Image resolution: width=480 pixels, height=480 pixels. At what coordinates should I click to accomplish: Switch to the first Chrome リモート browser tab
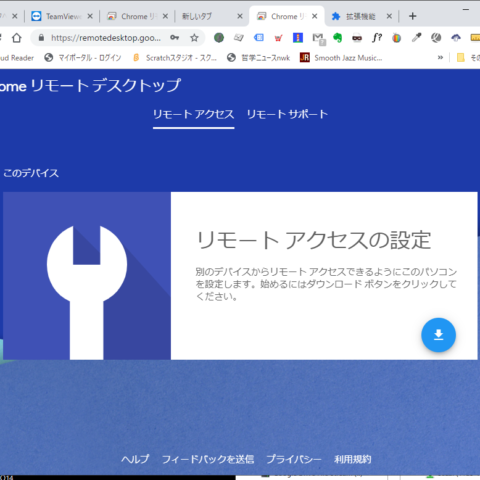[x=137, y=16]
